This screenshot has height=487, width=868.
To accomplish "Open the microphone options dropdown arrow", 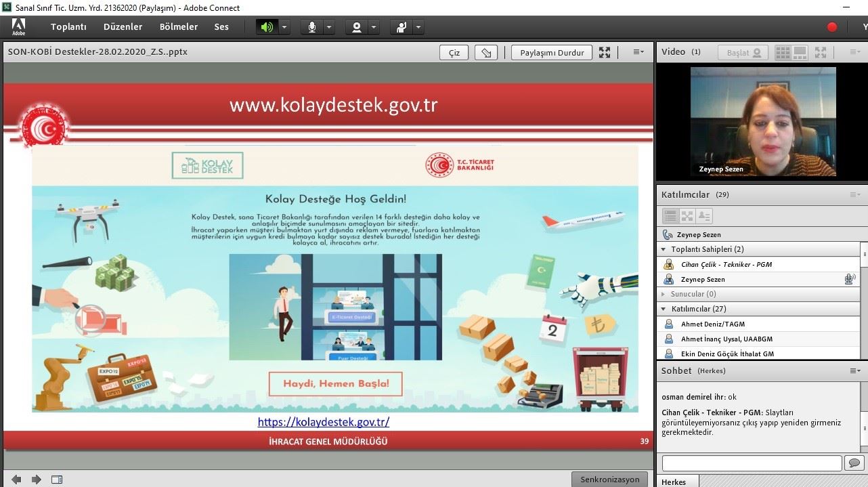I will 329,27.
